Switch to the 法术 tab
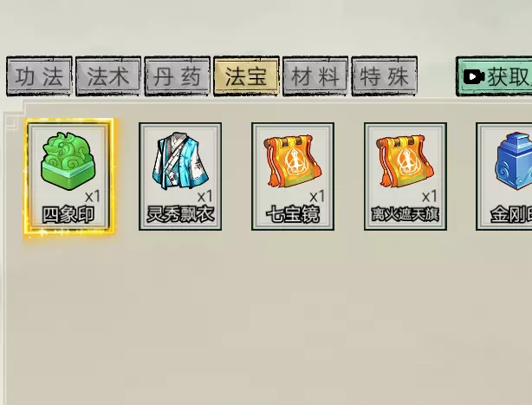 [x=108, y=76]
